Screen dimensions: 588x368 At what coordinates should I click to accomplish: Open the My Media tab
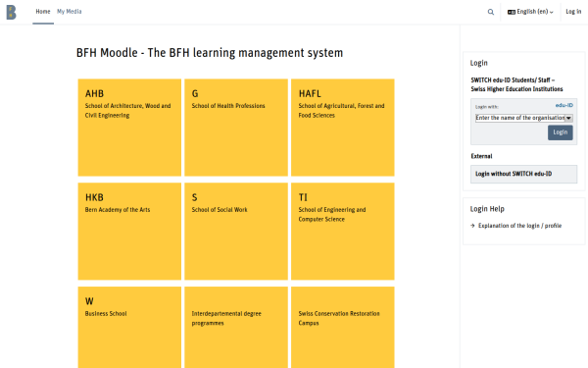click(69, 12)
